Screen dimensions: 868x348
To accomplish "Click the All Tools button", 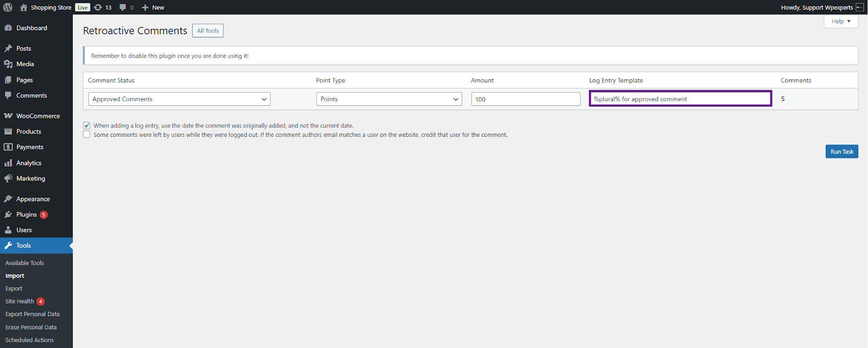I will [x=208, y=31].
